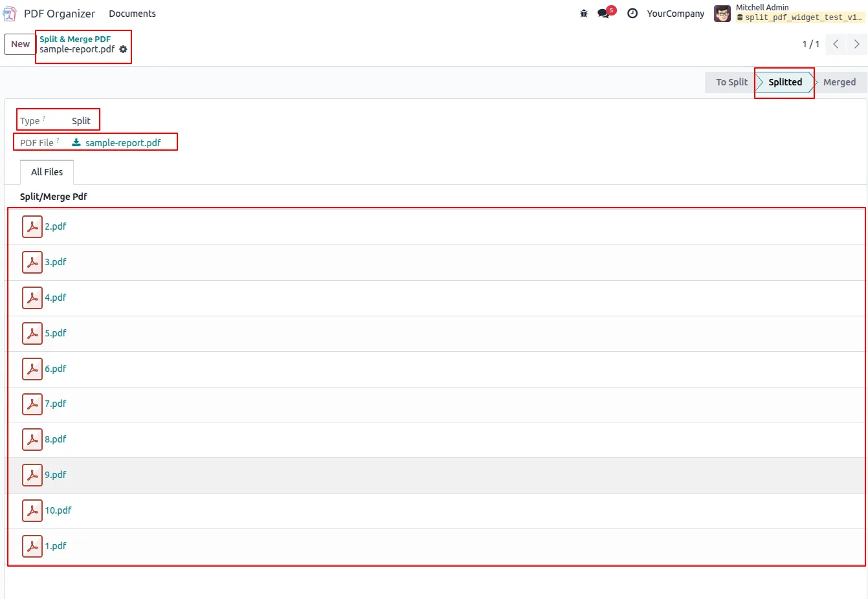
Task: Open 3.pdf file link
Action: pyautogui.click(x=56, y=262)
